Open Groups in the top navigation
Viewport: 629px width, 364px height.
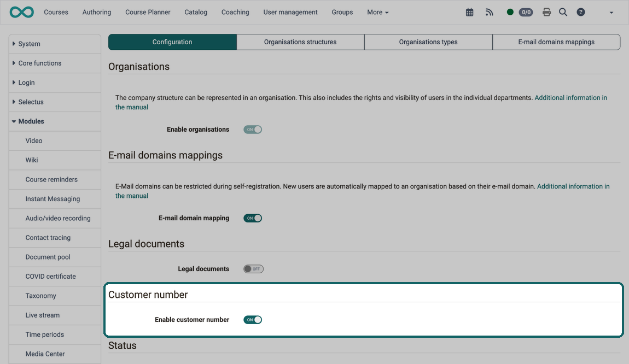pyautogui.click(x=342, y=13)
